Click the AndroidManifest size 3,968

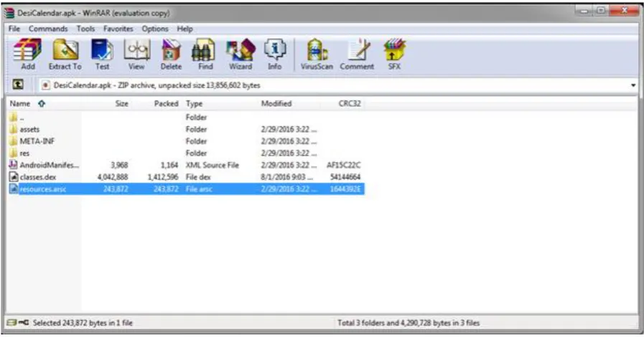point(119,165)
